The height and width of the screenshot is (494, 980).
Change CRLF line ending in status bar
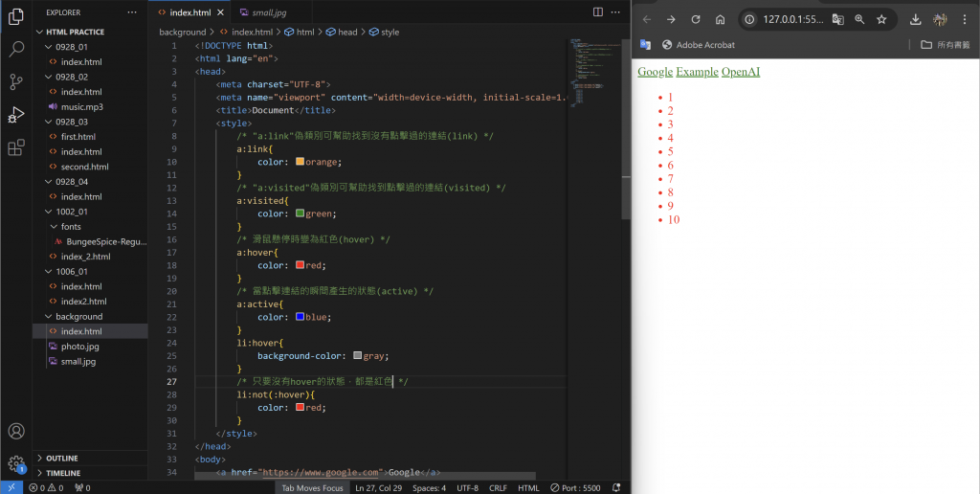pos(498,487)
